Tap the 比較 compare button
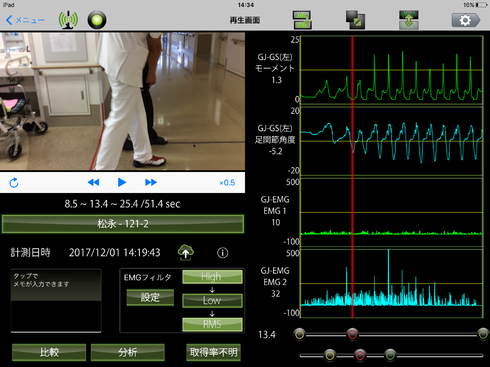 click(x=49, y=352)
